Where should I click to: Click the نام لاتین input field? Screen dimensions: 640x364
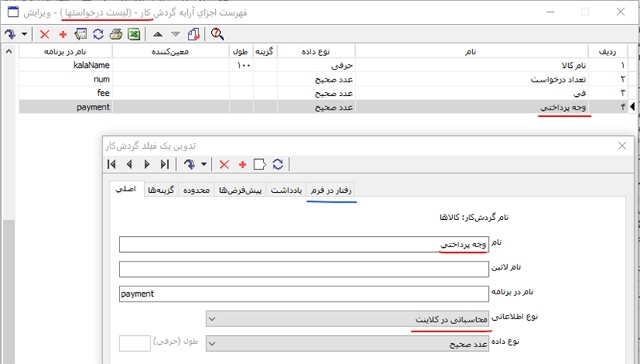click(x=302, y=269)
